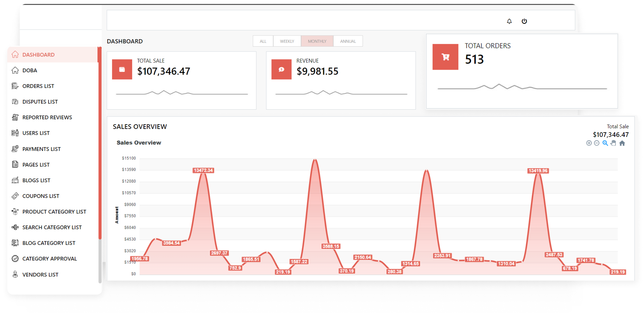This screenshot has height=326, width=644.
Task: Click the Blogs List icon
Action: (x=15, y=180)
